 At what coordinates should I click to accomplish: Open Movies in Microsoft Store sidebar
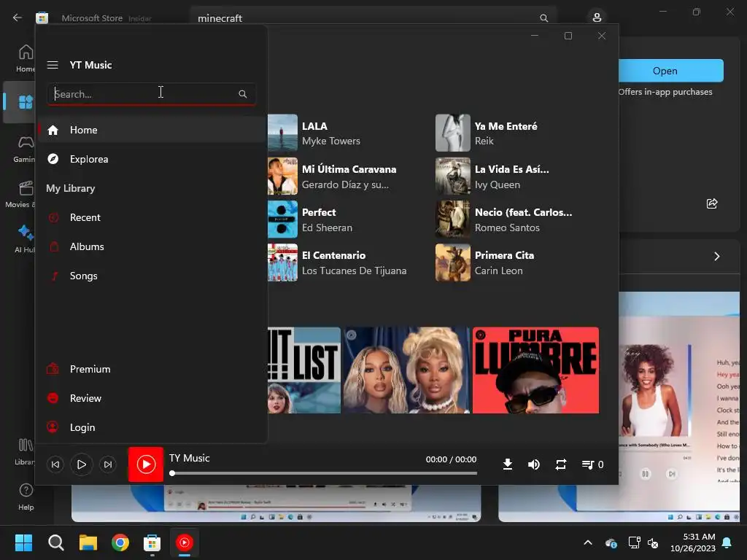click(x=21, y=194)
